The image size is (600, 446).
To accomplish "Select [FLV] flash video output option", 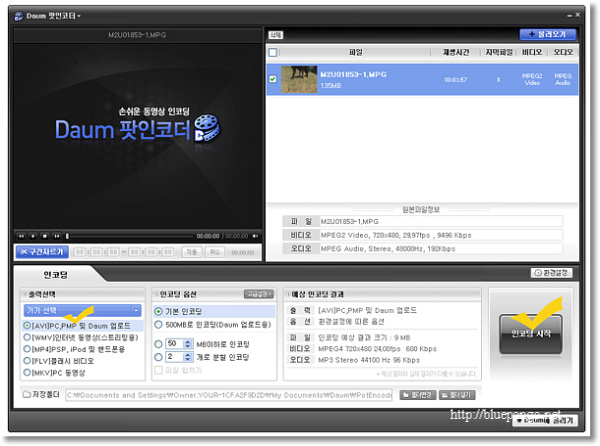I will pos(59,361).
